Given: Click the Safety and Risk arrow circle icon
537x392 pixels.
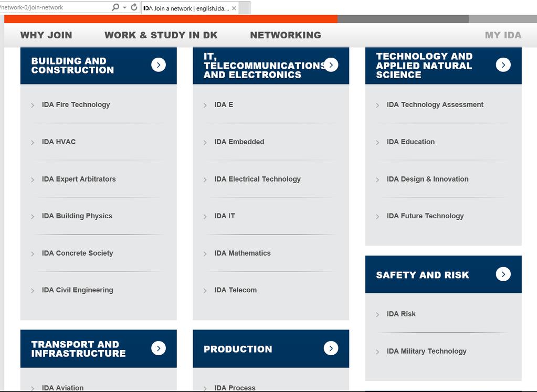Looking at the screenshot, I should pyautogui.click(x=503, y=274).
